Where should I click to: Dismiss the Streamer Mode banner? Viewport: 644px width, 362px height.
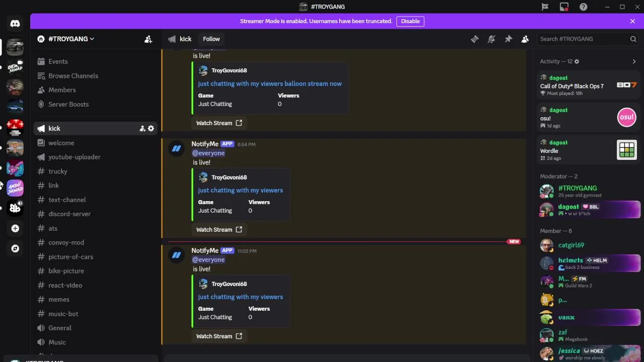[x=632, y=21]
